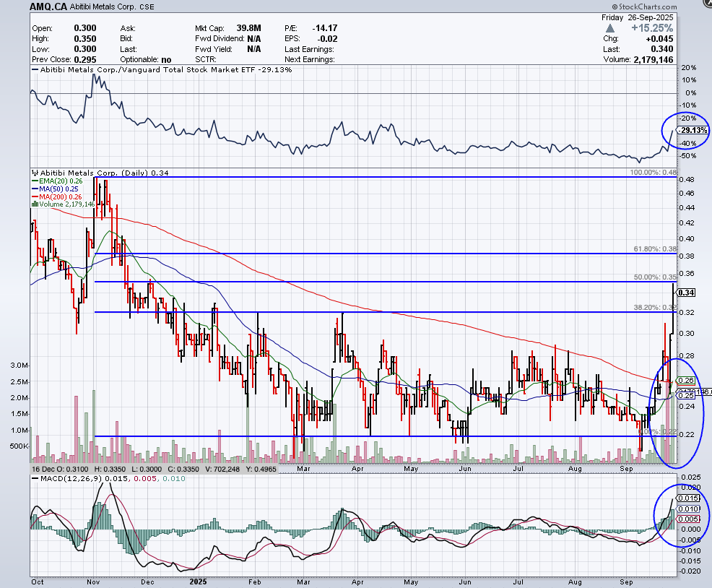Click the 'Oct' label on the bottom date axis

tap(38, 581)
